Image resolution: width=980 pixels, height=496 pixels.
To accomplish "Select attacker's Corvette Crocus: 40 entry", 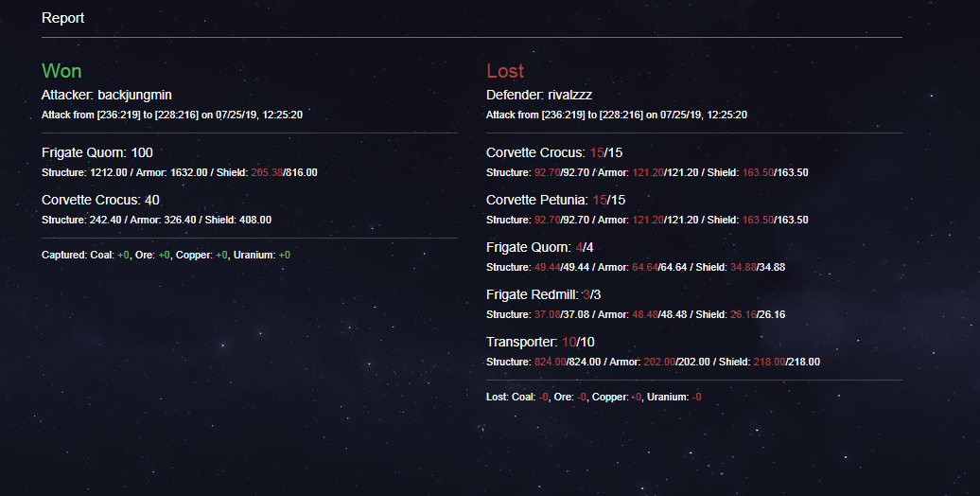I will [x=100, y=200].
